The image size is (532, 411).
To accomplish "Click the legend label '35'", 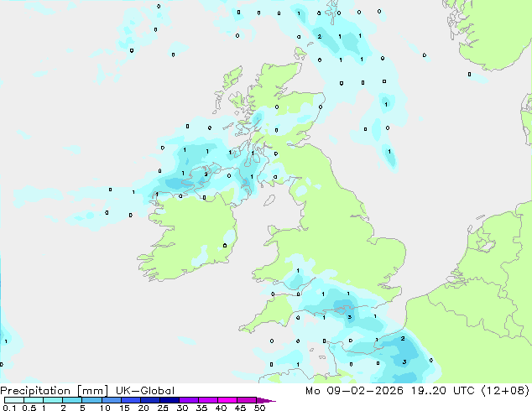I will pyautogui.click(x=201, y=408).
